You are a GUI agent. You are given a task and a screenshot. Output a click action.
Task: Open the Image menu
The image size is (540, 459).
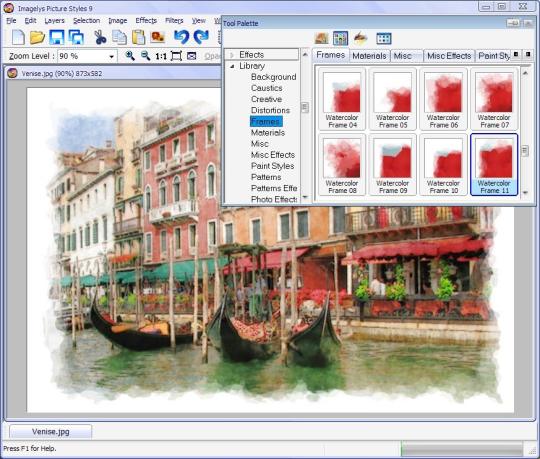(117, 21)
